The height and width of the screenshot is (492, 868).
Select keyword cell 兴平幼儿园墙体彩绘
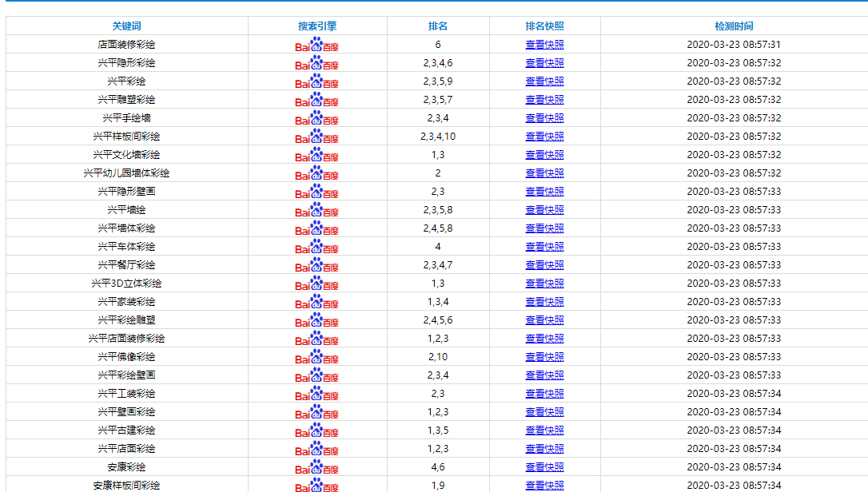click(x=127, y=173)
